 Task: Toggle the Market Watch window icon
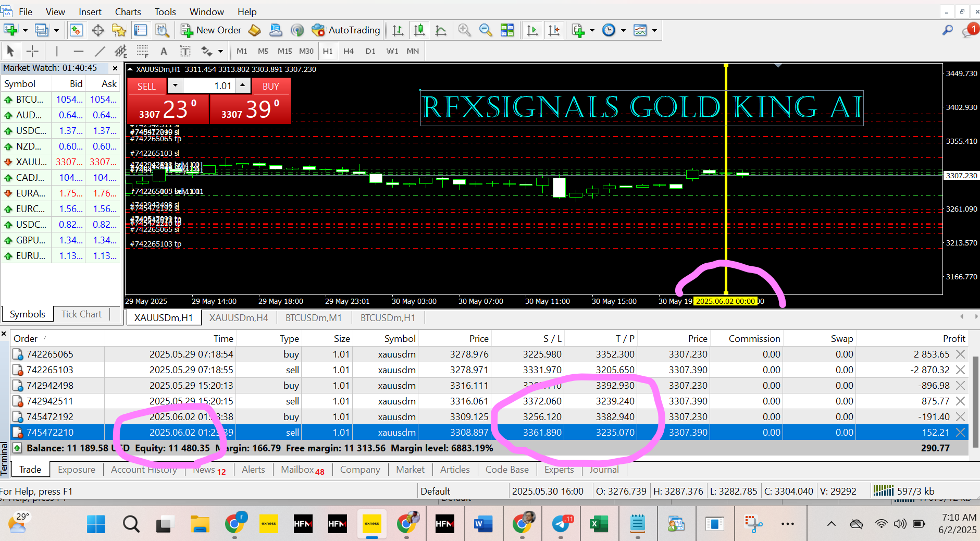pyautogui.click(x=77, y=30)
